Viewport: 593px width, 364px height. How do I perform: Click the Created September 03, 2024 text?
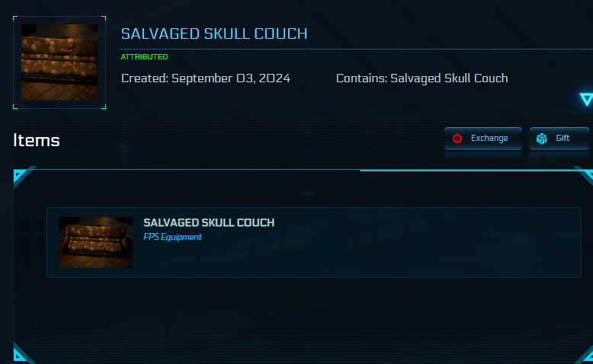(x=206, y=78)
